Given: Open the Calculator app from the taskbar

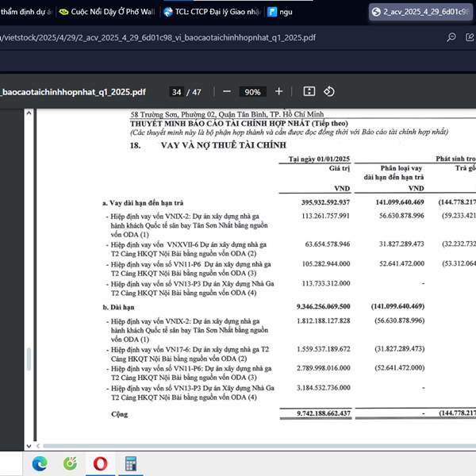Looking at the screenshot, I should (131, 463).
